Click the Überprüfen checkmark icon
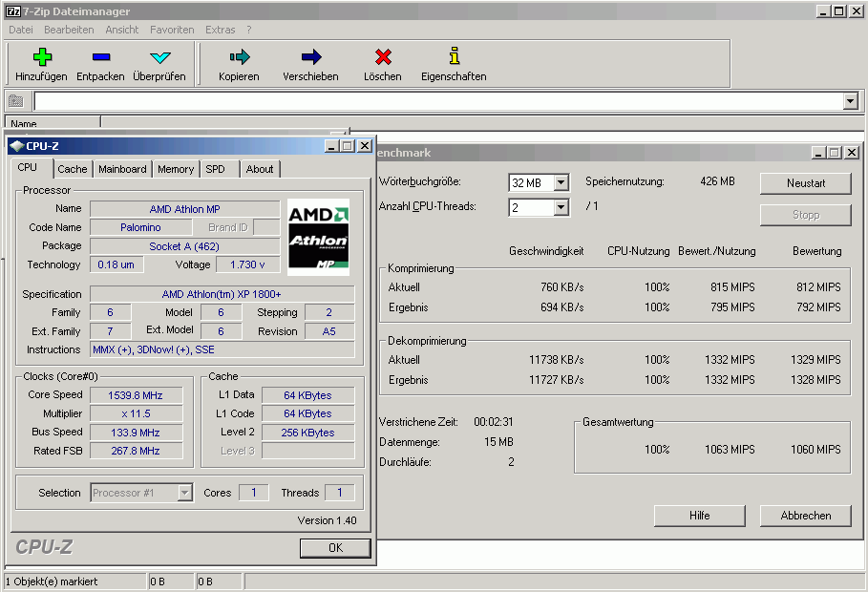The image size is (868, 592). pyautogui.click(x=160, y=57)
